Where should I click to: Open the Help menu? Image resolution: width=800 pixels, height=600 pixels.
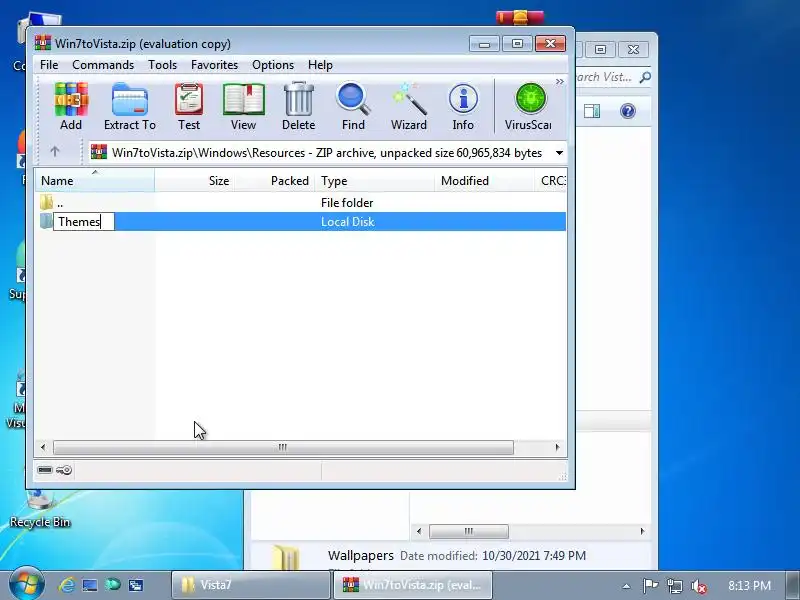click(x=320, y=65)
